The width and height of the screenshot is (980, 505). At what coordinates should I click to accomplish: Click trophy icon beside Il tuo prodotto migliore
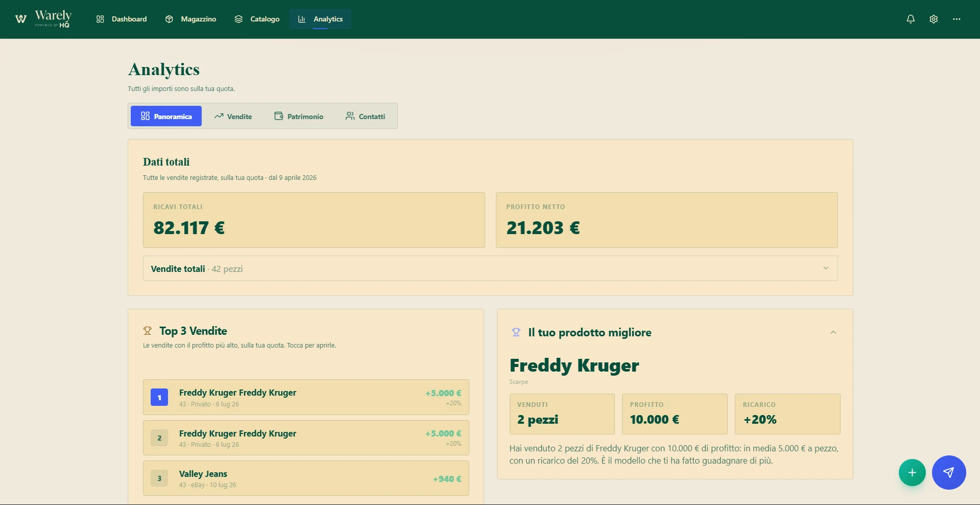(516, 332)
